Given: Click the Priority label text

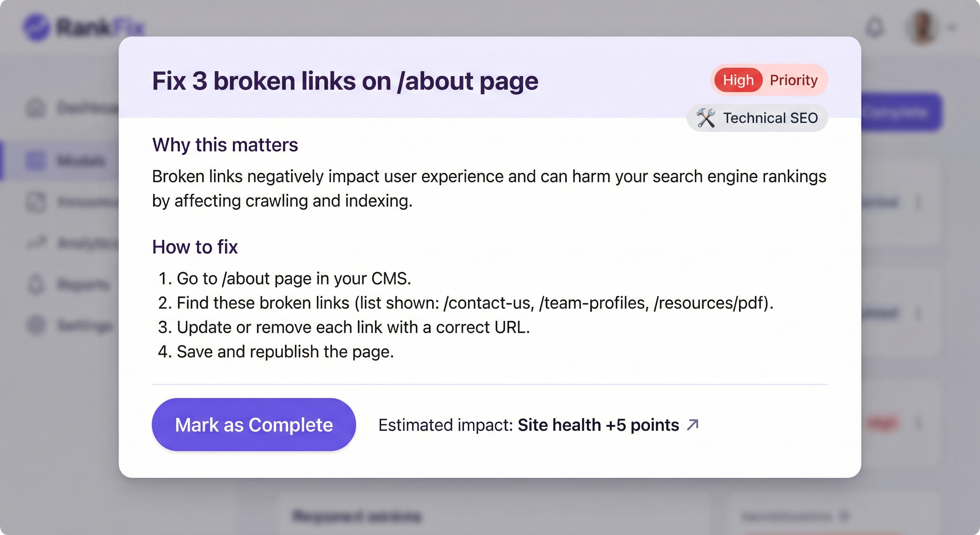Looking at the screenshot, I should [x=793, y=80].
